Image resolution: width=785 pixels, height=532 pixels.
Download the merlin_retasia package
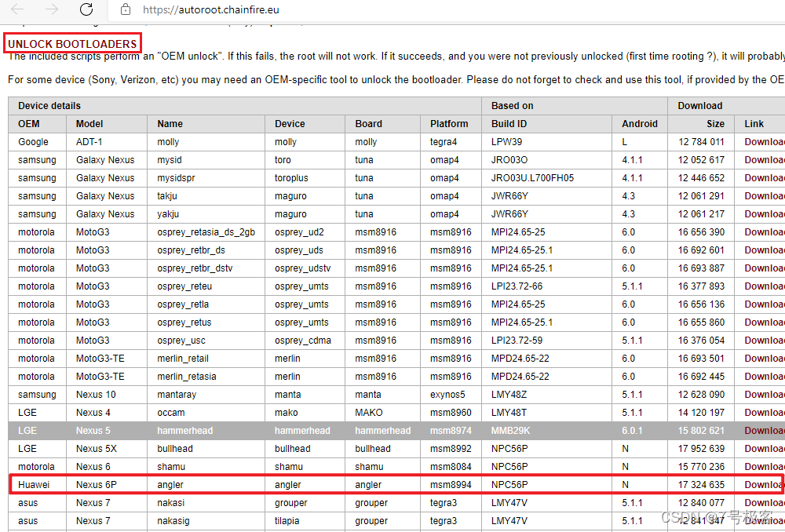tap(765, 376)
